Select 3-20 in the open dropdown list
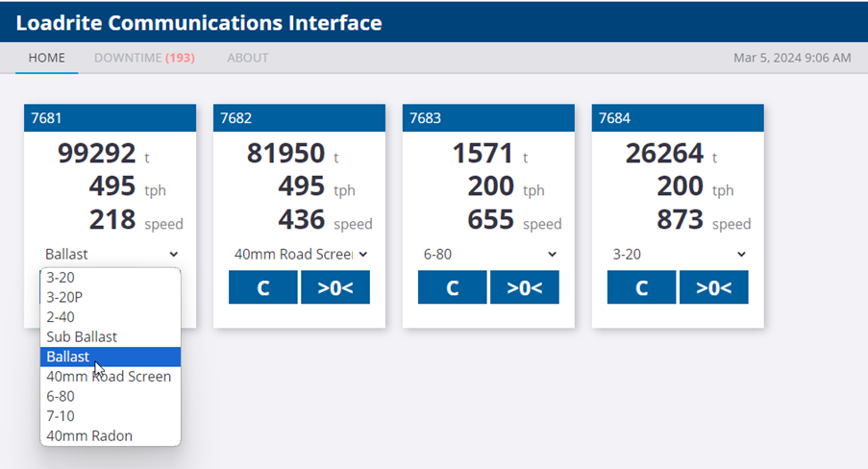The image size is (868, 469). point(111,278)
